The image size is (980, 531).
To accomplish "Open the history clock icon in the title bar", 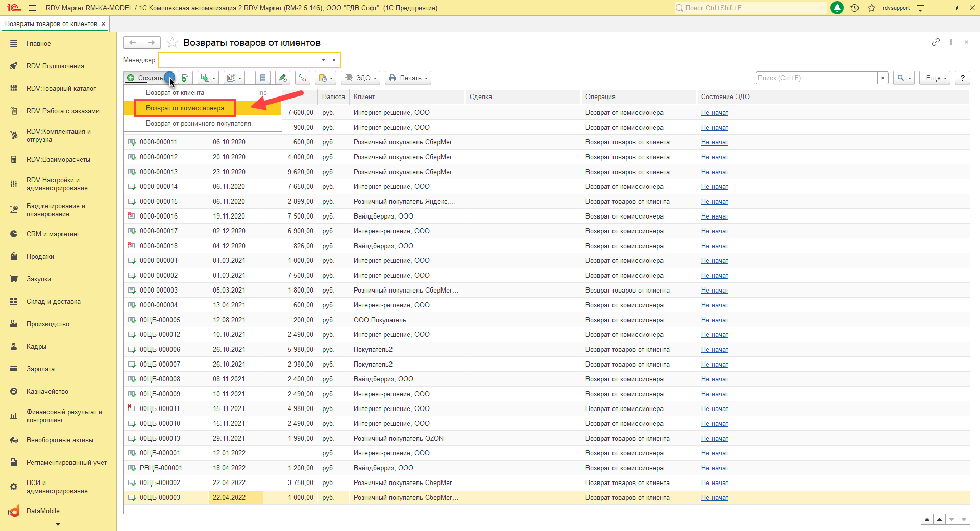I will coord(854,8).
